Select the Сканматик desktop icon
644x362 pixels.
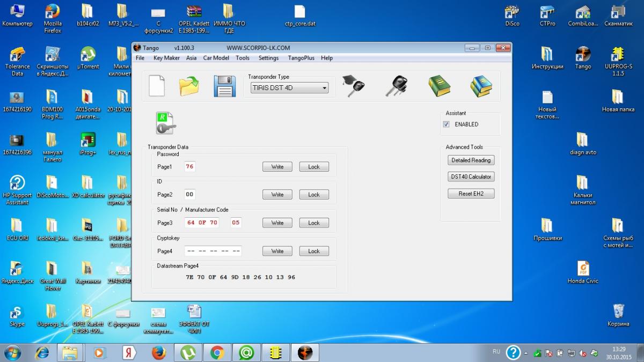tap(618, 15)
